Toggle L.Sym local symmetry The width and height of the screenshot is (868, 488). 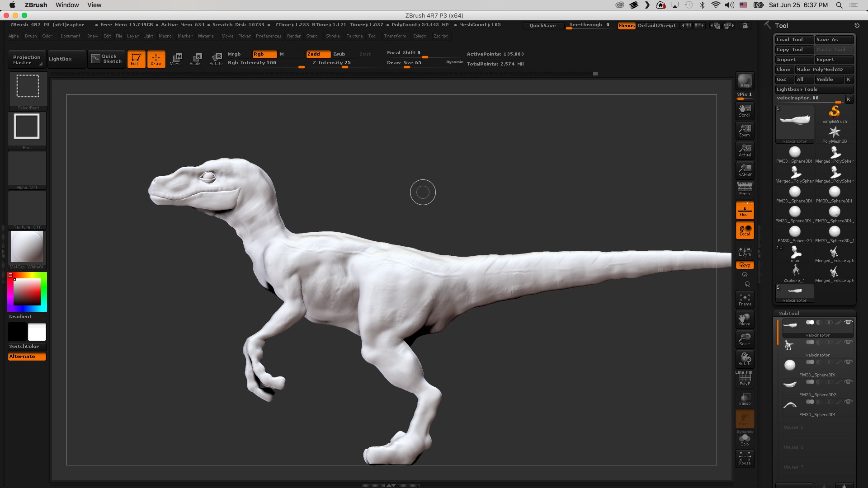(x=745, y=251)
